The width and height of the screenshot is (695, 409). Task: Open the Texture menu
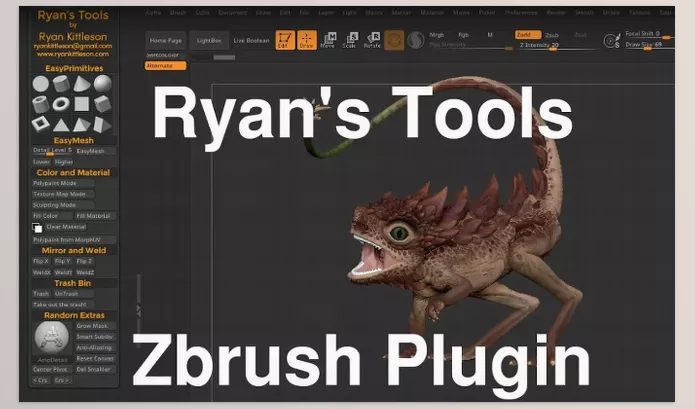point(640,13)
